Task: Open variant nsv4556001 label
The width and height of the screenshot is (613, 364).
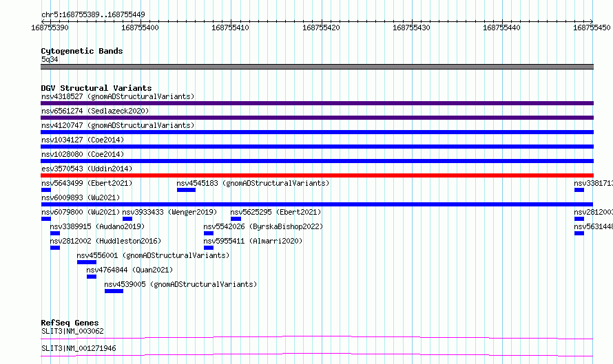Action: pyautogui.click(x=153, y=255)
